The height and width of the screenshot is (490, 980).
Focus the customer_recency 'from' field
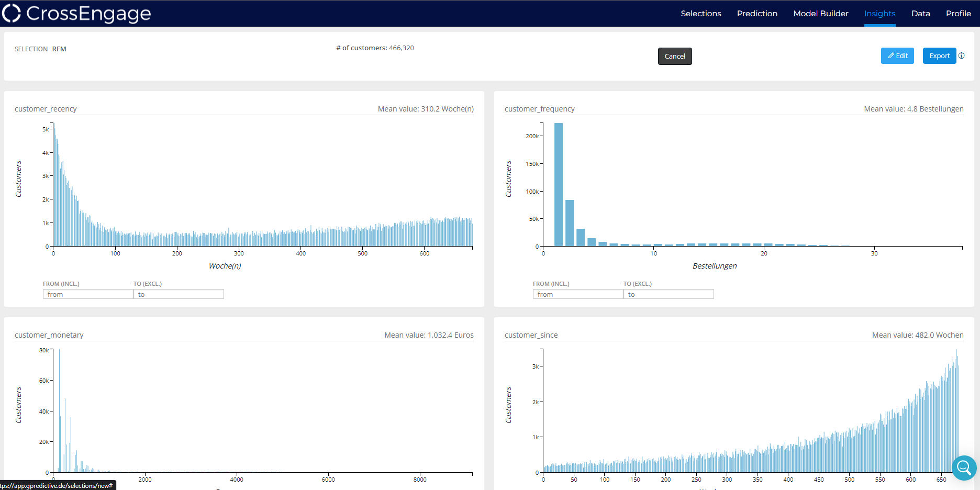click(88, 294)
